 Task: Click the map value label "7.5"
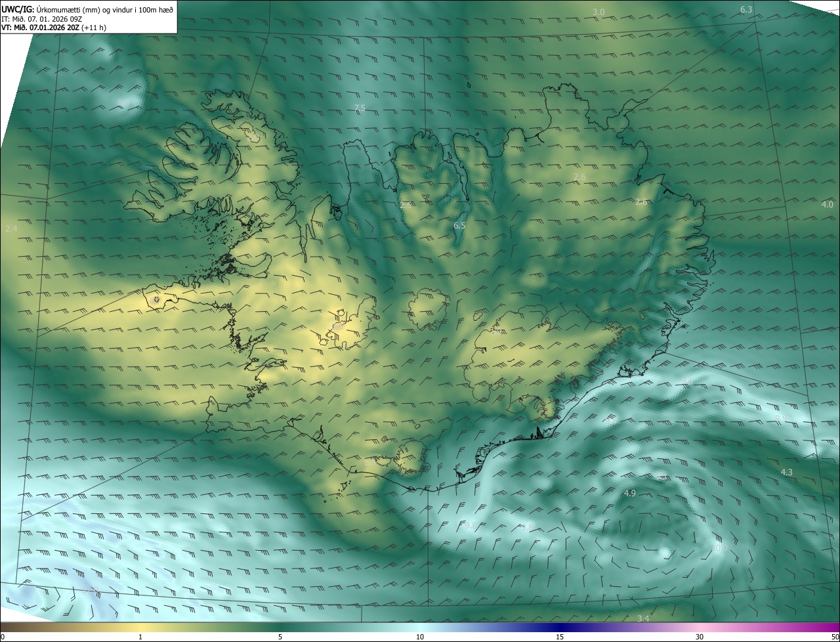point(360,108)
